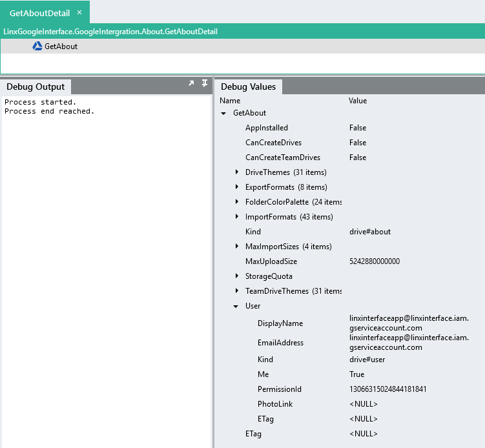
Task: Collapse the User node
Action: click(x=236, y=307)
